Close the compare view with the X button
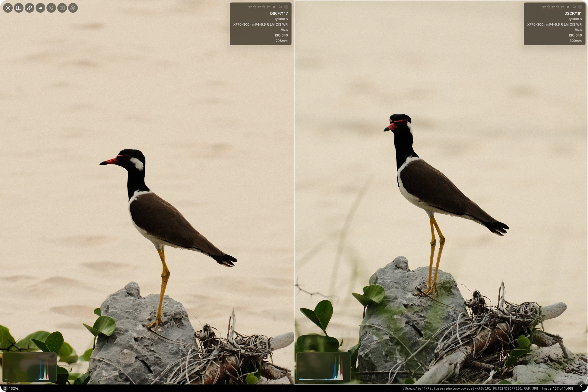 8,8
